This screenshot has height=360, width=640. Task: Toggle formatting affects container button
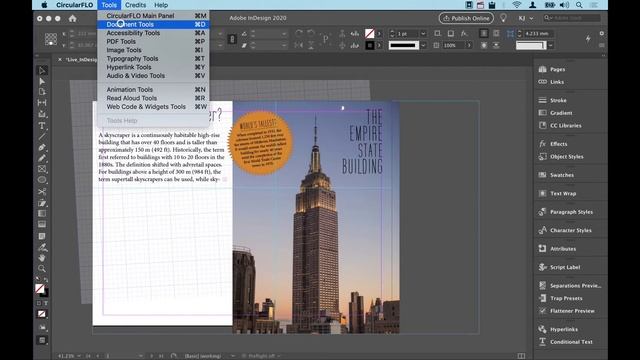pyautogui.click(x=39, y=303)
